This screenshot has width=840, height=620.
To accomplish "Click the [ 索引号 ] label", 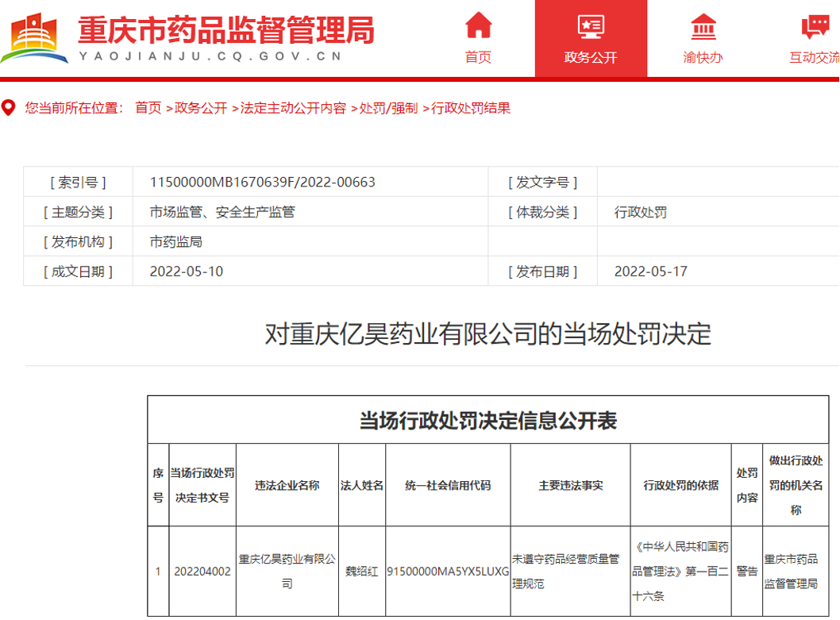I will point(79,183).
